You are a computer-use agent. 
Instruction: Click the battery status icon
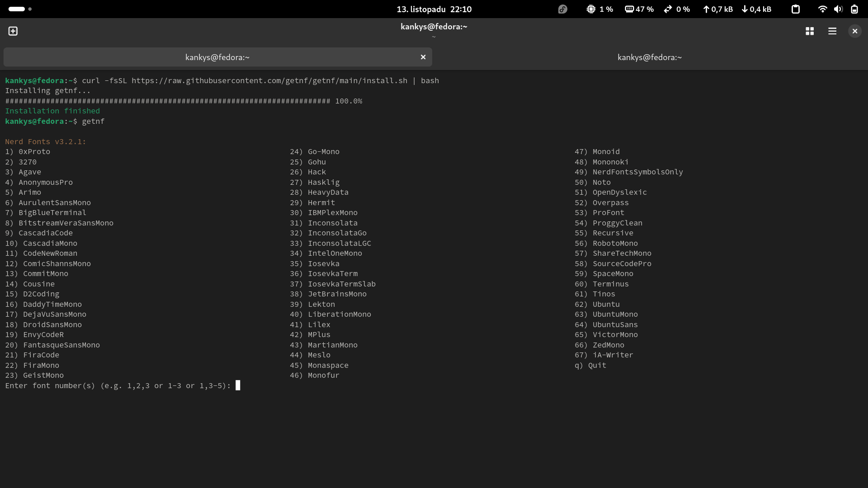(854, 9)
